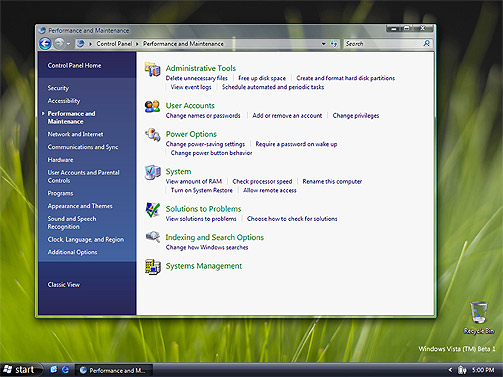Click Rename this computer link
The height and width of the screenshot is (377, 503).
tap(332, 181)
